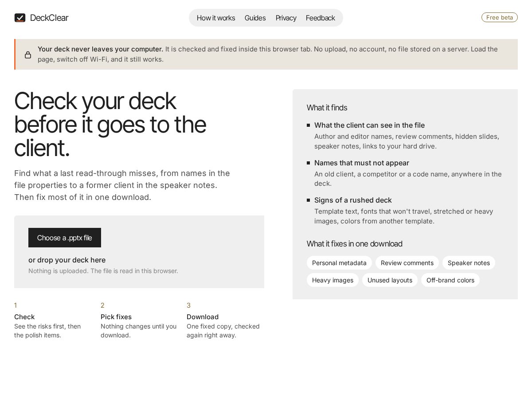The width and height of the screenshot is (532, 399).
Task: Click the 'or drop your deck here' drop zone text
Action: 67,260
